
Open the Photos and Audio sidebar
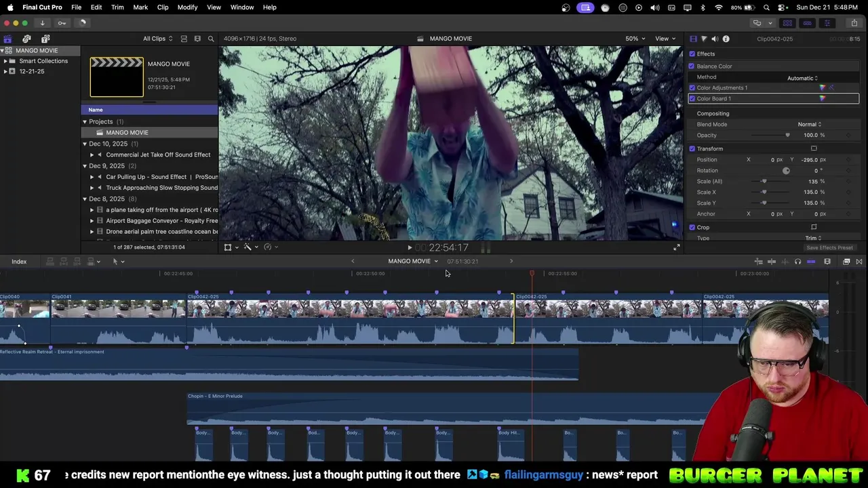coord(26,39)
